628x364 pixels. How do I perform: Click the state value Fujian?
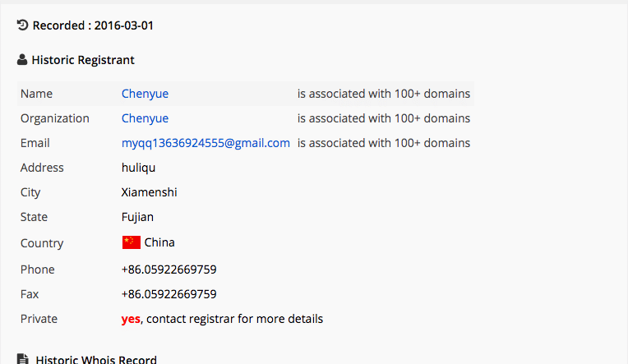click(137, 217)
